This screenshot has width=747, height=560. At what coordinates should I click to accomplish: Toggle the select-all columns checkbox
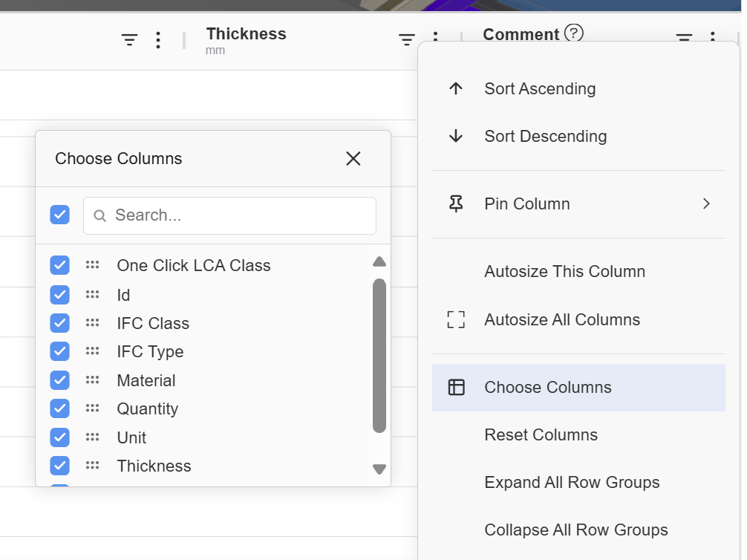[59, 215]
